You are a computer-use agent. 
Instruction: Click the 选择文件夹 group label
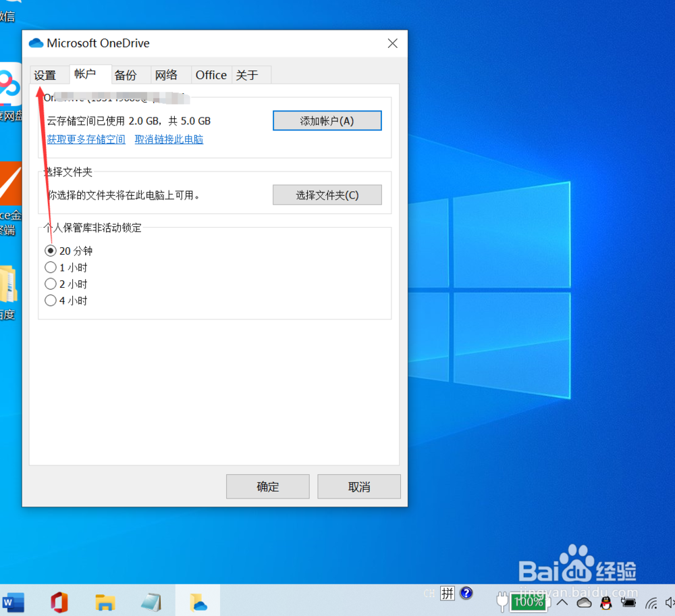(68, 172)
